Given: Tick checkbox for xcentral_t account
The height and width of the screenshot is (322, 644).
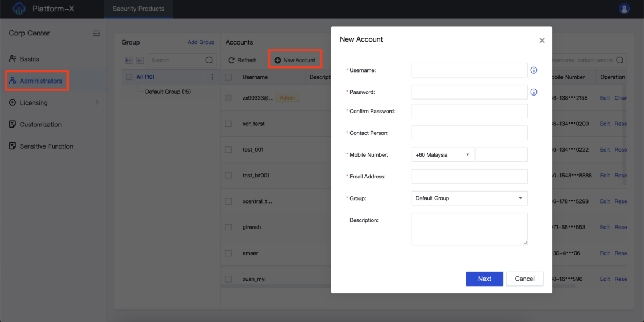Looking at the screenshot, I should pos(228,201).
